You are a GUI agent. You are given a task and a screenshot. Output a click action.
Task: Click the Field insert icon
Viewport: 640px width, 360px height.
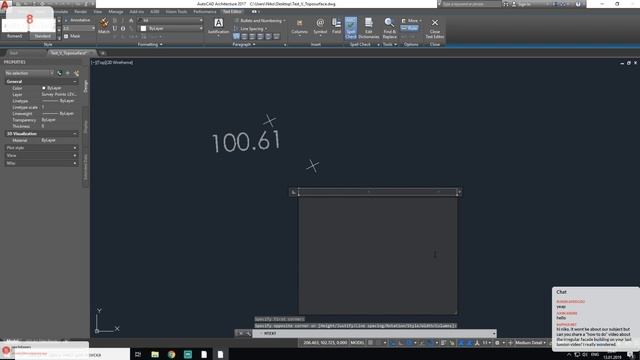click(x=336, y=27)
